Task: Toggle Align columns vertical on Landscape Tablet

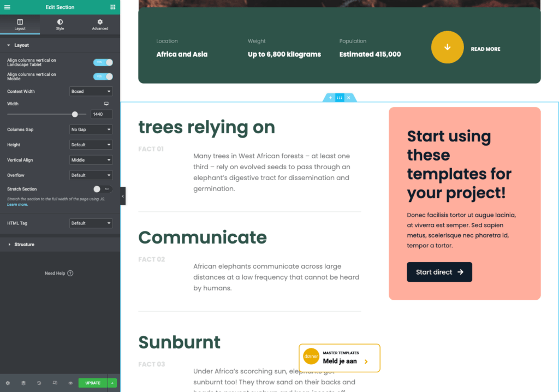Action: [x=103, y=62]
